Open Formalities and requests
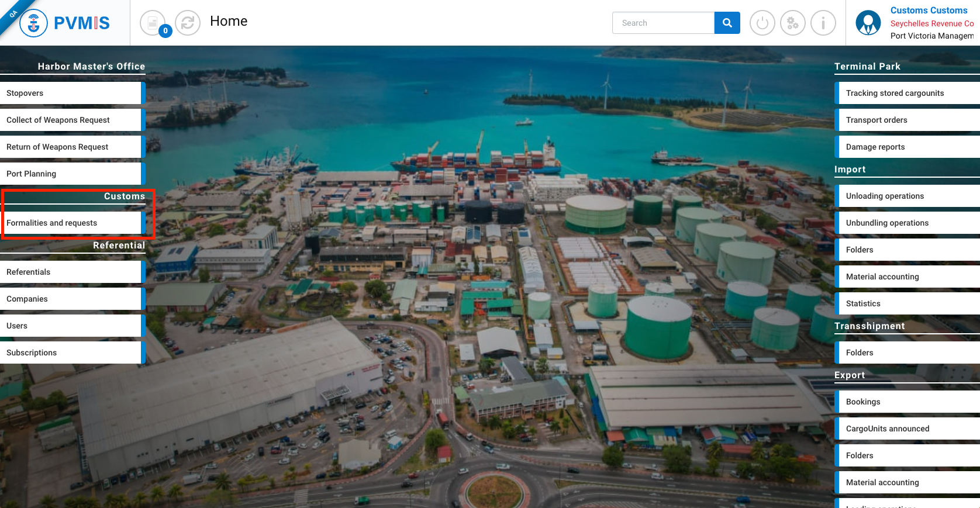 point(70,223)
